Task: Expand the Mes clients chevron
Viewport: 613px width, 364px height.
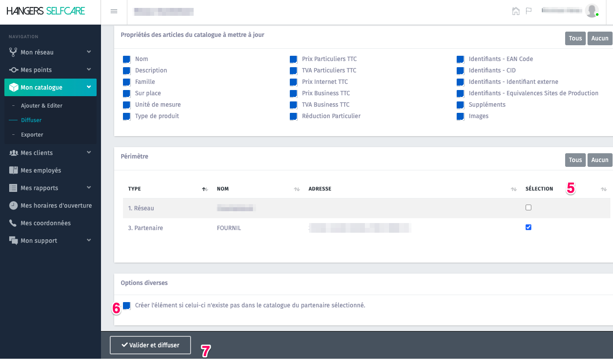Action: pos(89,152)
